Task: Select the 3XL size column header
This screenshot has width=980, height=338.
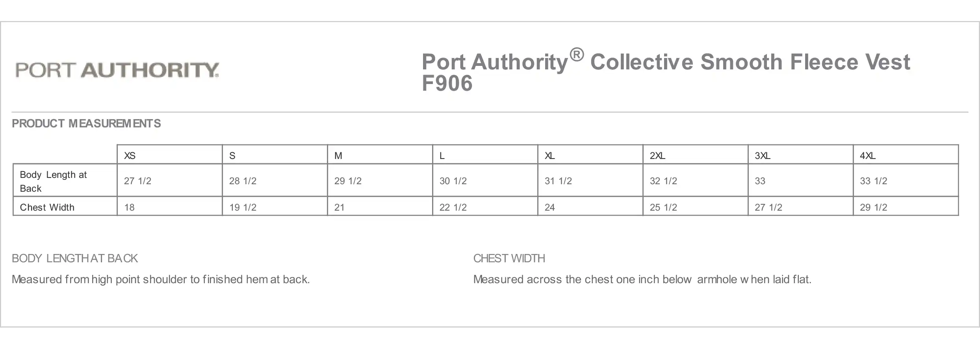Action: [x=801, y=155]
